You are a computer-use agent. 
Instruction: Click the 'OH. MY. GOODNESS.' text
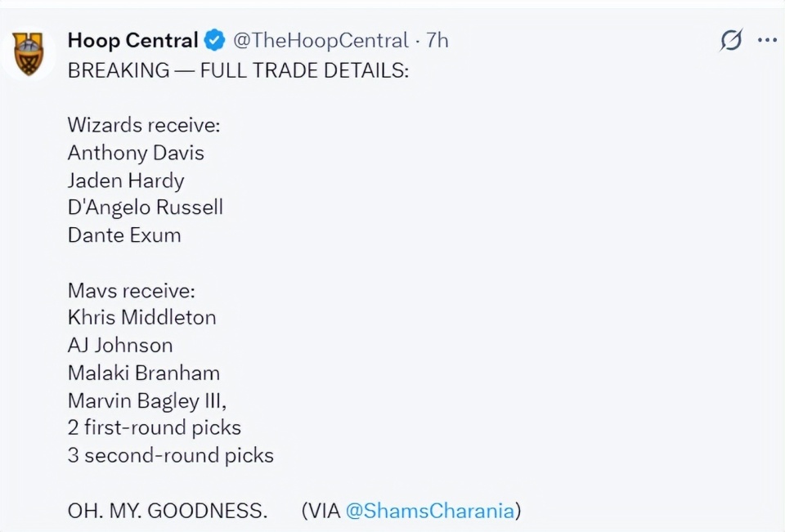click(168, 511)
